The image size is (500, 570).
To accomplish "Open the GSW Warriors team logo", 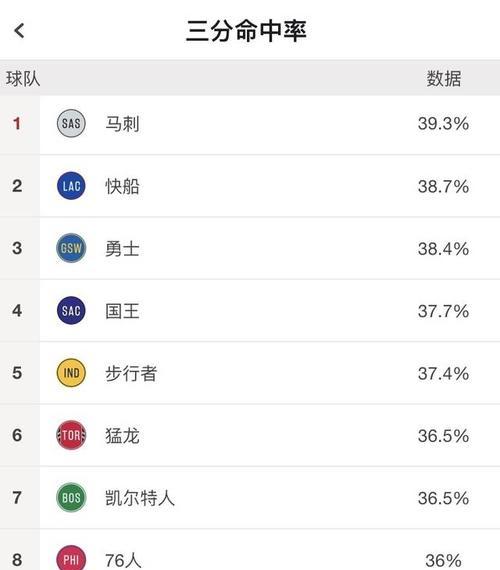I will point(71,248).
